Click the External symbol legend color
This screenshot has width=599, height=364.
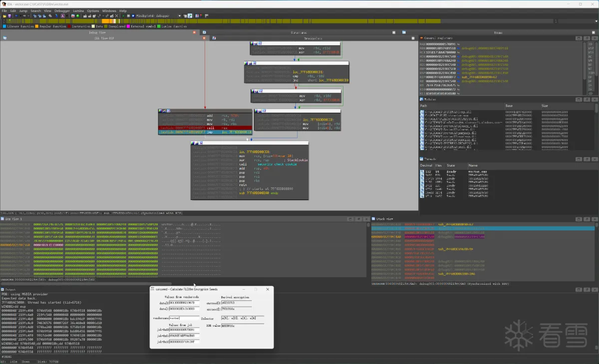(128, 26)
